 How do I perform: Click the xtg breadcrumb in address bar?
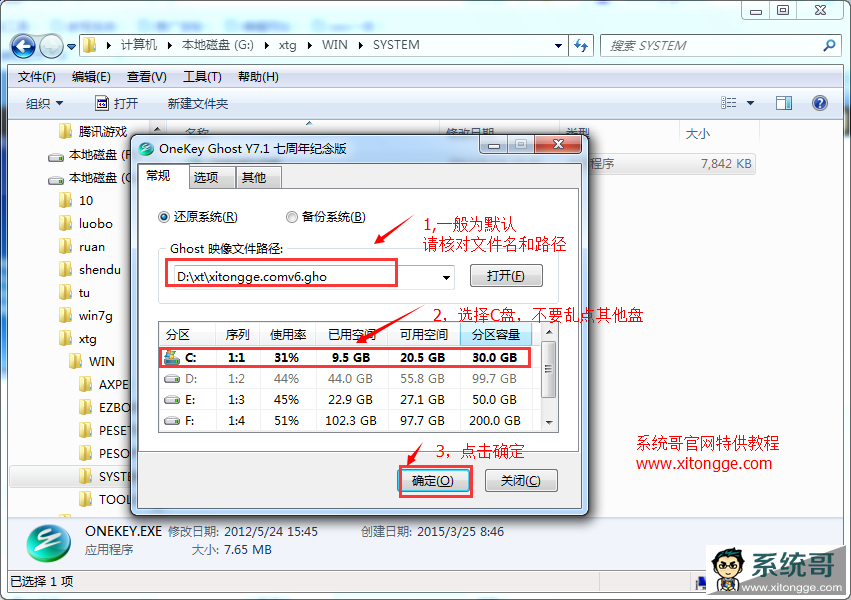pyautogui.click(x=288, y=45)
